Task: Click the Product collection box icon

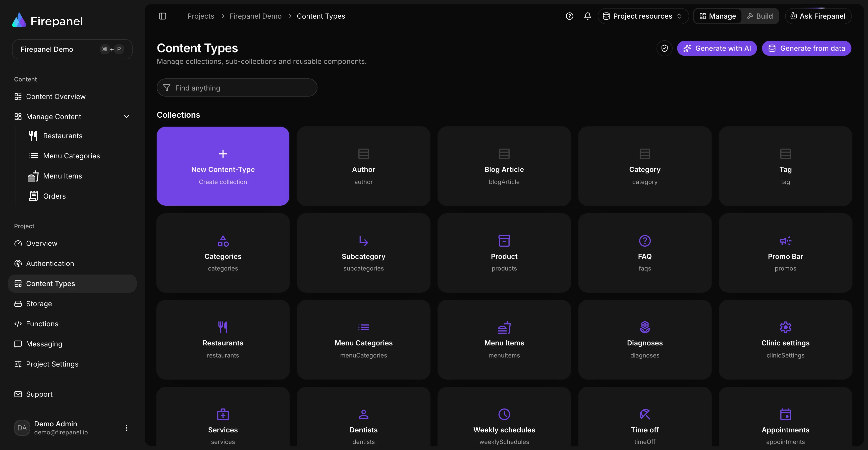Action: click(504, 241)
